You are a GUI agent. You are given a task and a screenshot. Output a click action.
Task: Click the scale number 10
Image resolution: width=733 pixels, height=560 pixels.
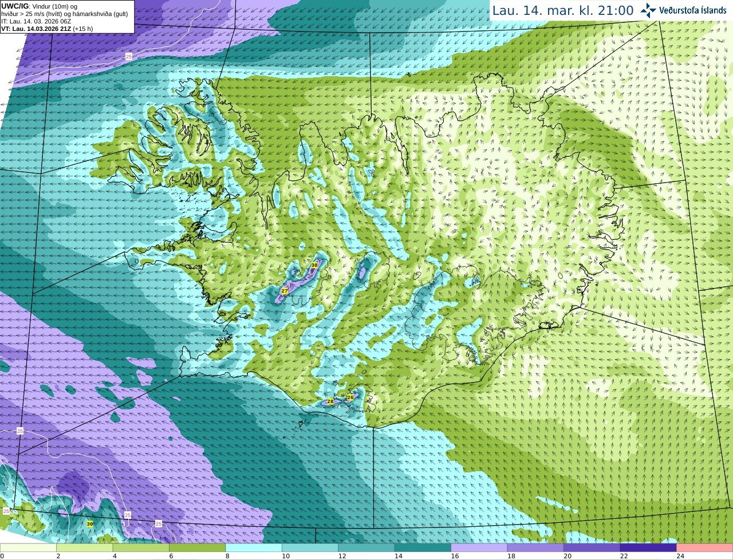[x=286, y=556]
